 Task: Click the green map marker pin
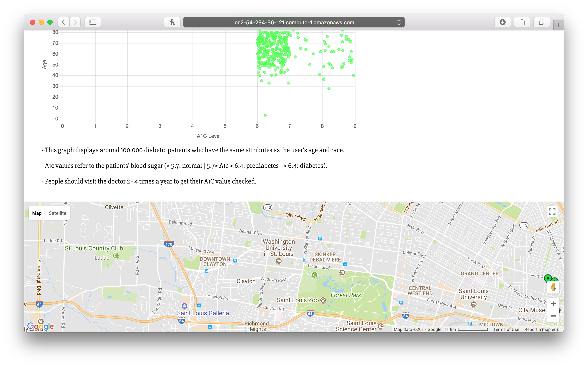(548, 278)
